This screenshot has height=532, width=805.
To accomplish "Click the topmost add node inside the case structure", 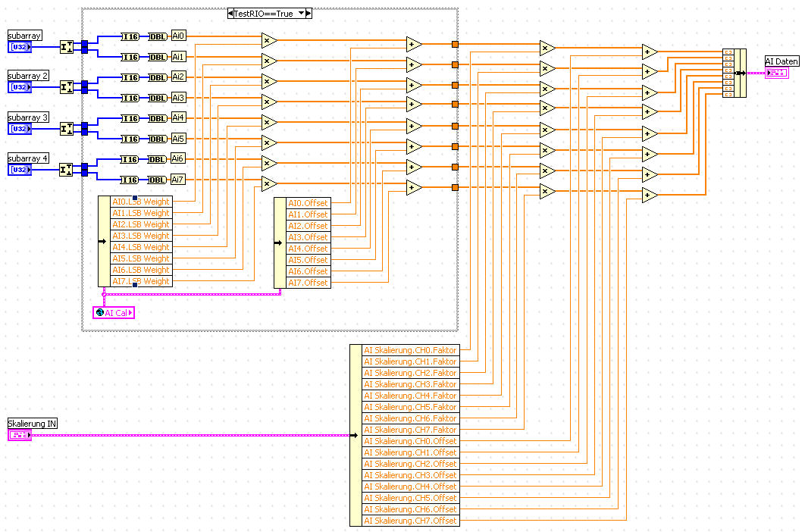I will pyautogui.click(x=413, y=44).
